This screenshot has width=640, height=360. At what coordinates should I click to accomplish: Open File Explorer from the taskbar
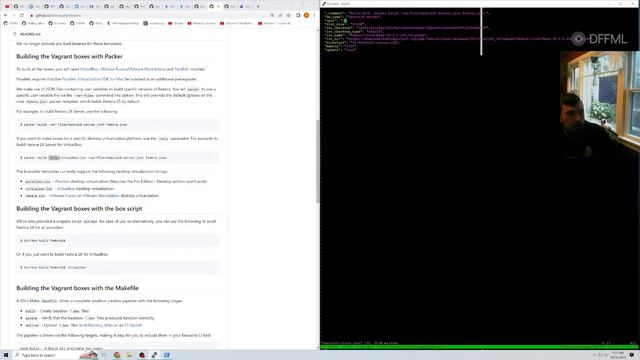click(x=129, y=355)
